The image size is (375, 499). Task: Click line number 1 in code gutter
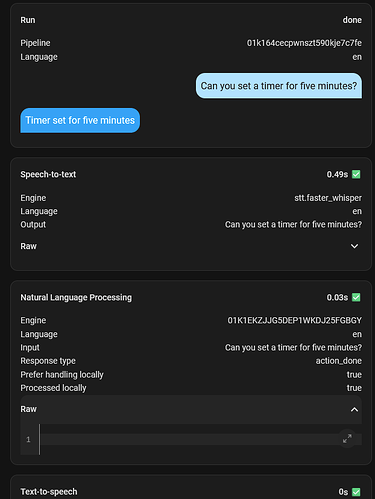tap(28, 439)
